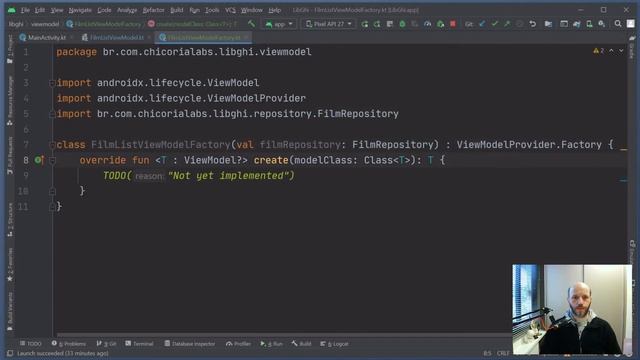Click the Rollback undo arrow icon
The height and width of the screenshot is (360, 640).
pyautogui.click(x=533, y=24)
